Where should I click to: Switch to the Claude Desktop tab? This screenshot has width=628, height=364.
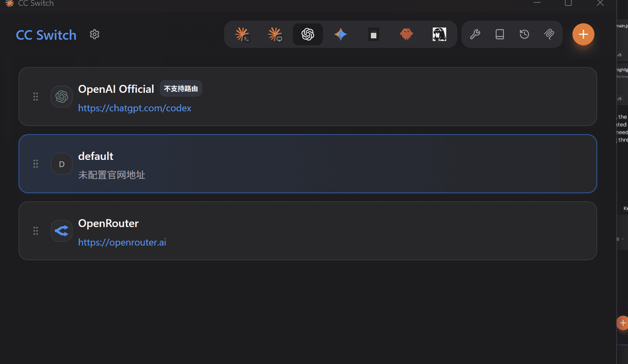click(275, 34)
